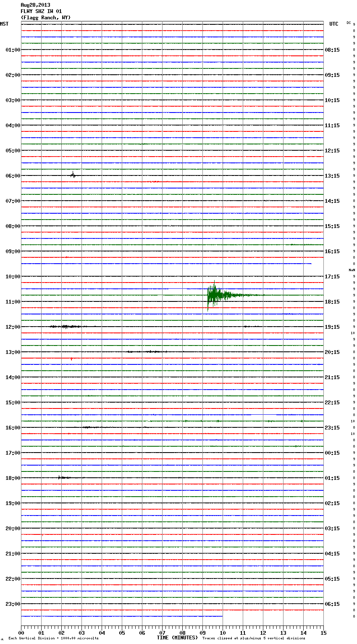
Task: Click the 10:15 UTC time label
Action: tap(332, 100)
